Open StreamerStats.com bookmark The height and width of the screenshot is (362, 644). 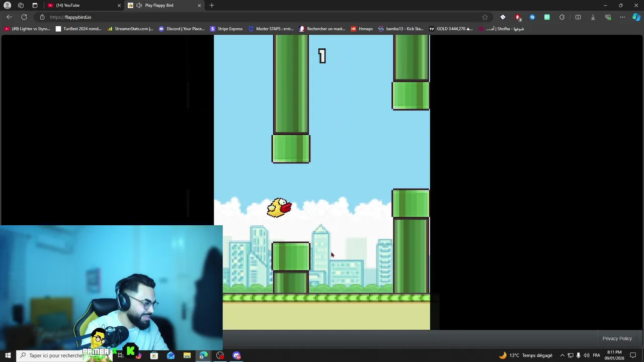[130, 29]
